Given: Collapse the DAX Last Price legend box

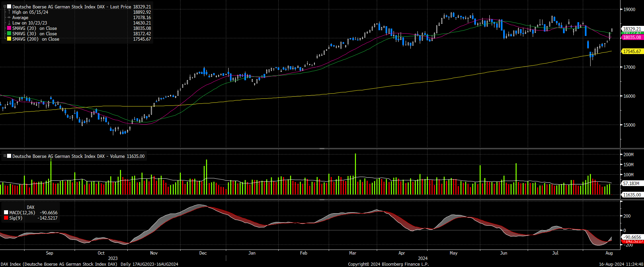Looking at the screenshot, I should pyautogui.click(x=5, y=6).
